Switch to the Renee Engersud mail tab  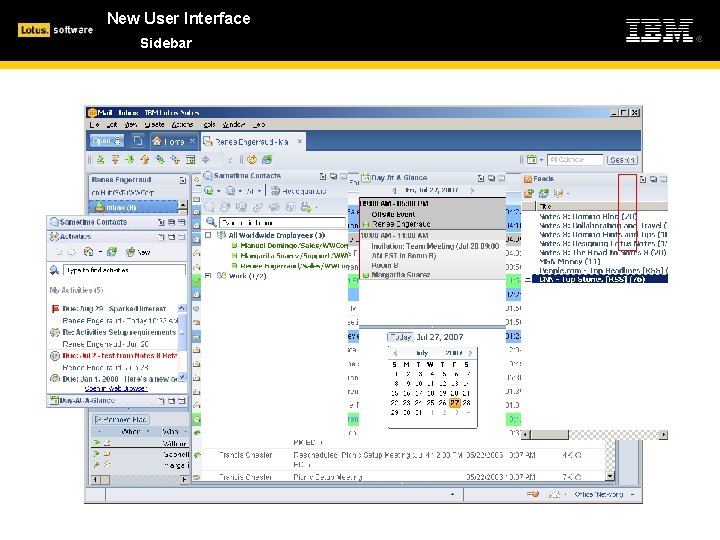coord(252,141)
